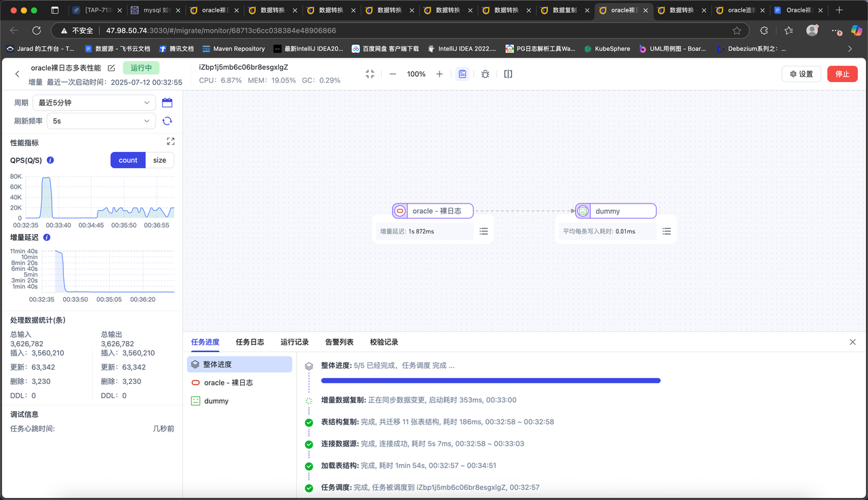Stop the task with 停止 button
This screenshot has height=500, width=868.
coord(842,73)
